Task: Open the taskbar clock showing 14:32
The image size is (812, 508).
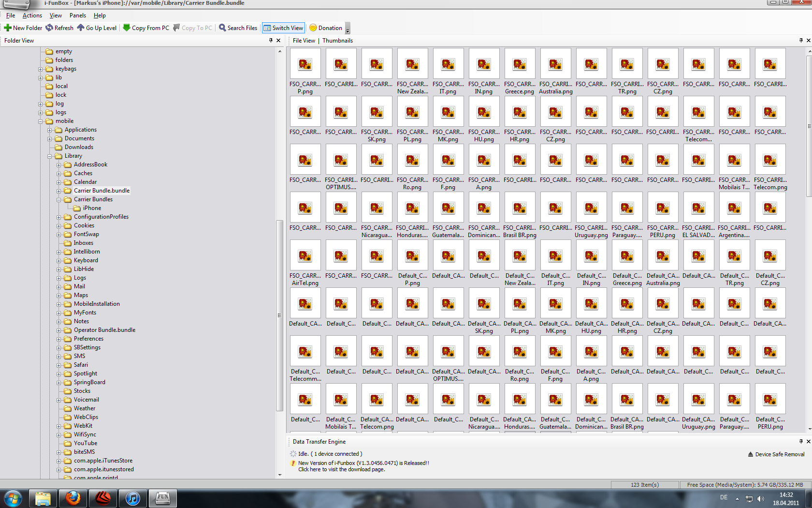Action: [x=786, y=499]
